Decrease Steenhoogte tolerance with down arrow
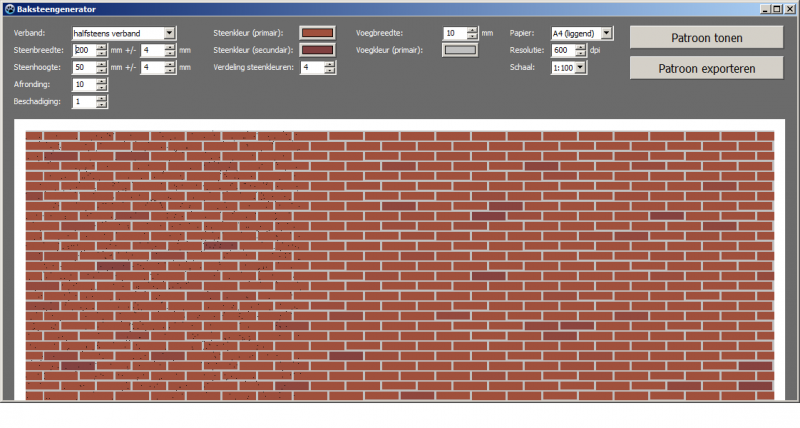Screen dimensions: 800x428 tap(170, 70)
